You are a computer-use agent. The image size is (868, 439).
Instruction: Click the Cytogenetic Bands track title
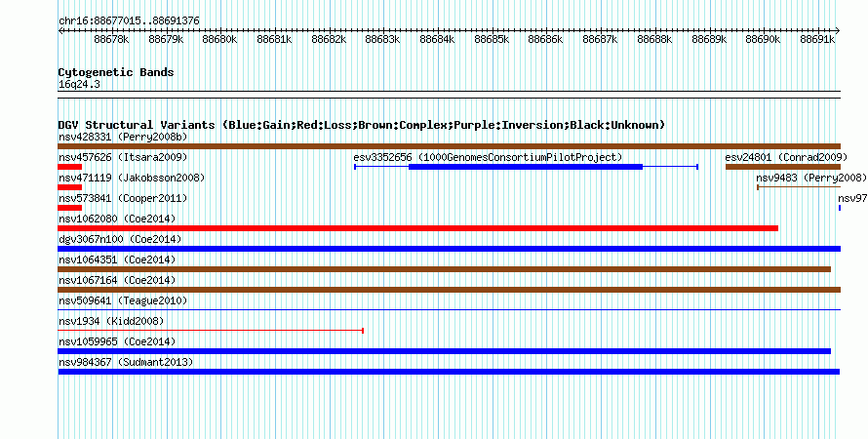coord(116,72)
